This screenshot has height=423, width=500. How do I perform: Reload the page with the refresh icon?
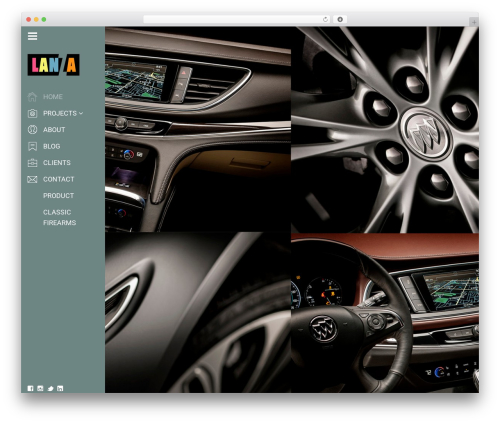coord(325,19)
